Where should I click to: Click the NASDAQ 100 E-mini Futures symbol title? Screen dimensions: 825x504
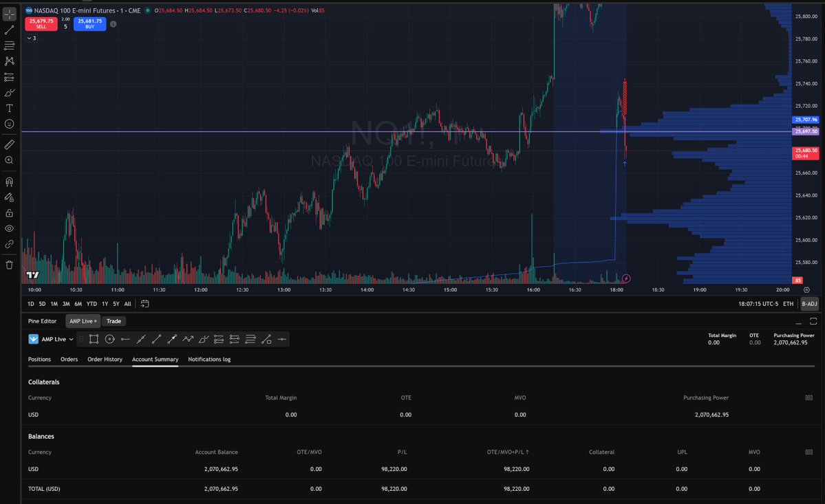pos(74,10)
